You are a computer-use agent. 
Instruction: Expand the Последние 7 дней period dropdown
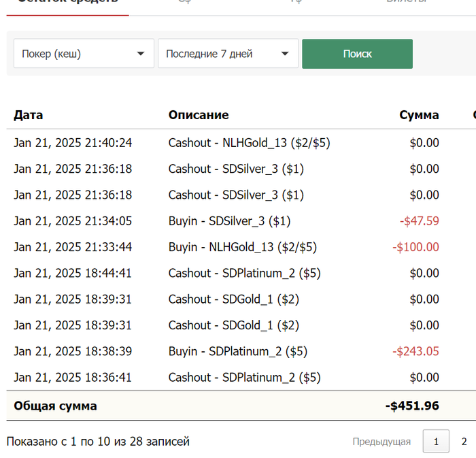[228, 54]
